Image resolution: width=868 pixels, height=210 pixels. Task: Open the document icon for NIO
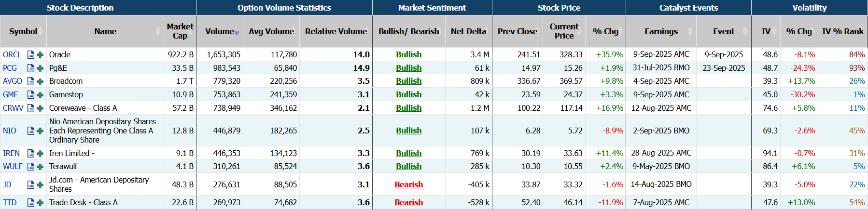[31, 131]
